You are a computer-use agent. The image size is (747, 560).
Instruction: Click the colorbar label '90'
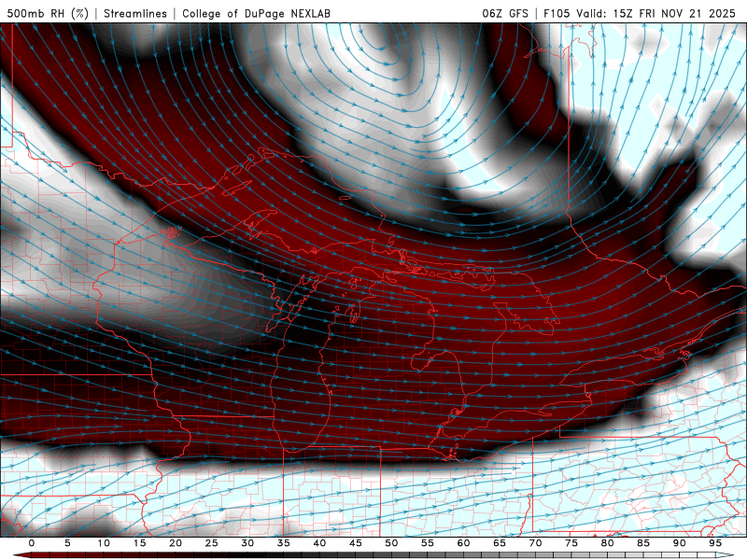coord(680,543)
